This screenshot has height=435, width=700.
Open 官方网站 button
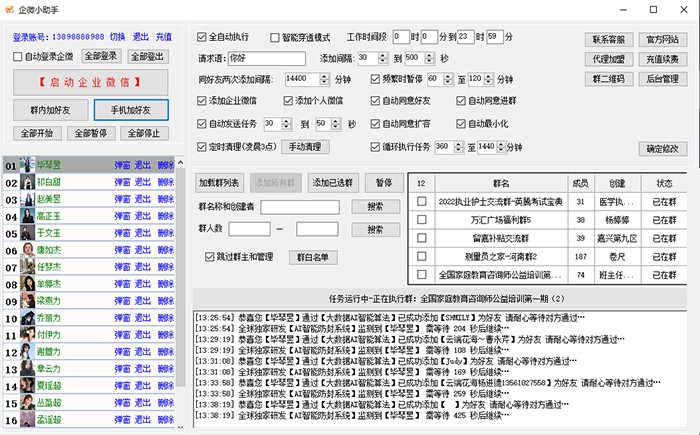[662, 39]
